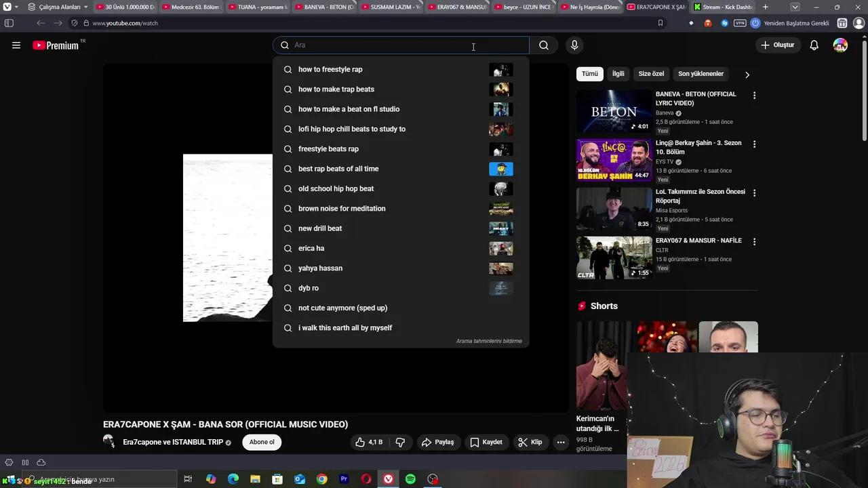Viewport: 868px width, 488px height.
Task: Choose 'brown noise for meditation' suggestion
Action: pyautogui.click(x=401, y=209)
